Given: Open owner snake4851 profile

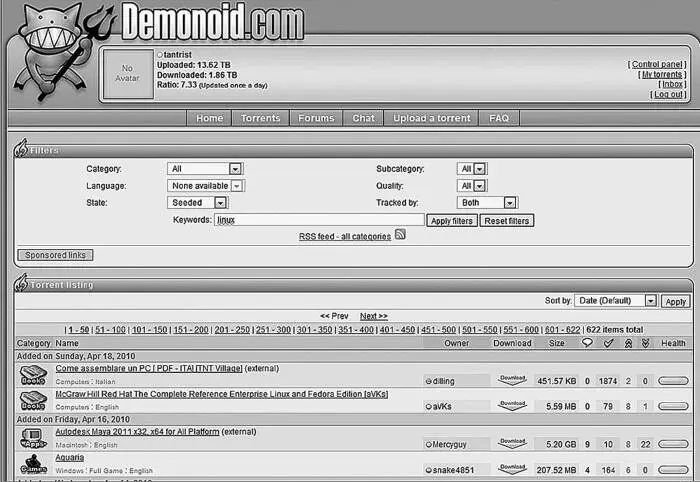Looking at the screenshot, I should click(x=453, y=470).
